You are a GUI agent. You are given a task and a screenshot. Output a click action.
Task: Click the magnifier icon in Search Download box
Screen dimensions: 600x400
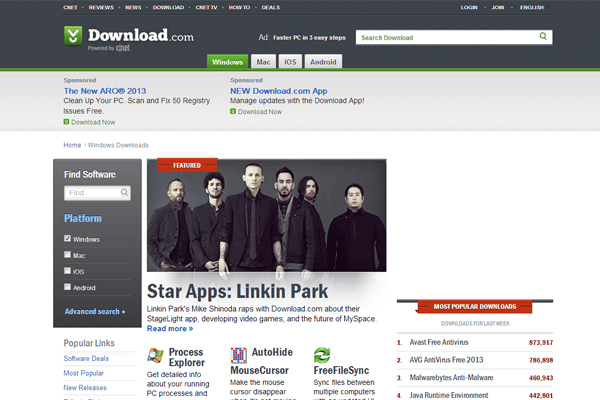point(543,36)
